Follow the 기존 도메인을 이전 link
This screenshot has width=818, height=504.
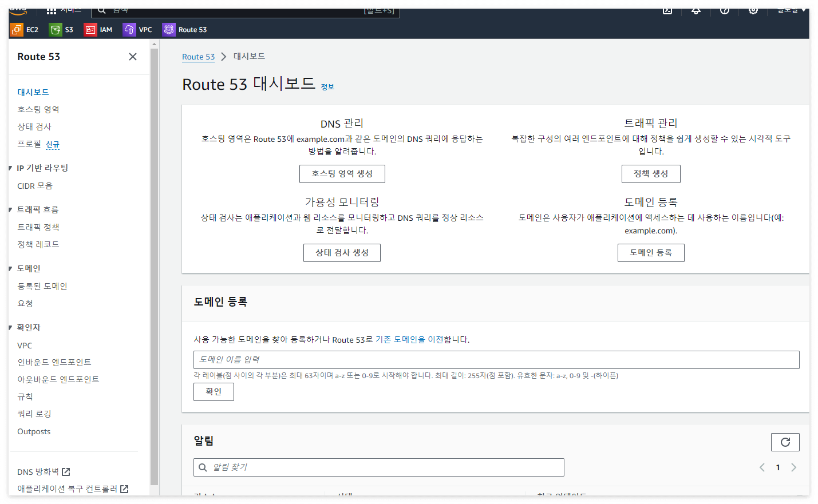(x=409, y=340)
